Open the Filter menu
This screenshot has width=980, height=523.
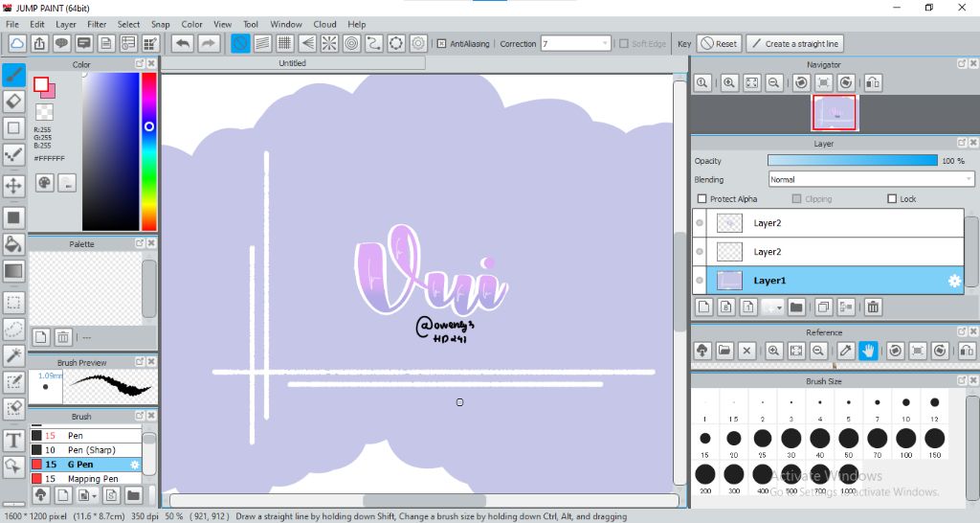(97, 24)
